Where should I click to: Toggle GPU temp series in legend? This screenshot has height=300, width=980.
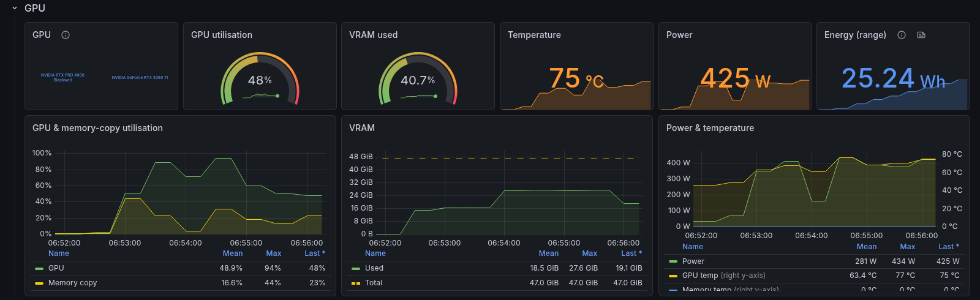(700, 276)
